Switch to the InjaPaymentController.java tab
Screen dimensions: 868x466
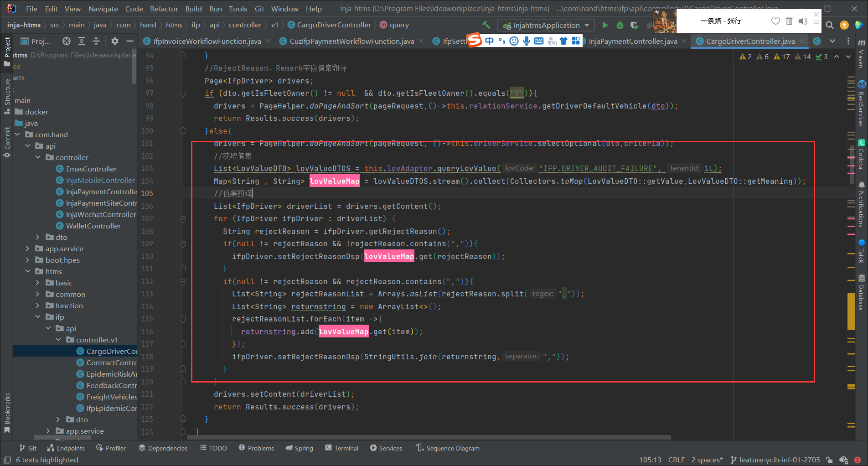(x=632, y=41)
